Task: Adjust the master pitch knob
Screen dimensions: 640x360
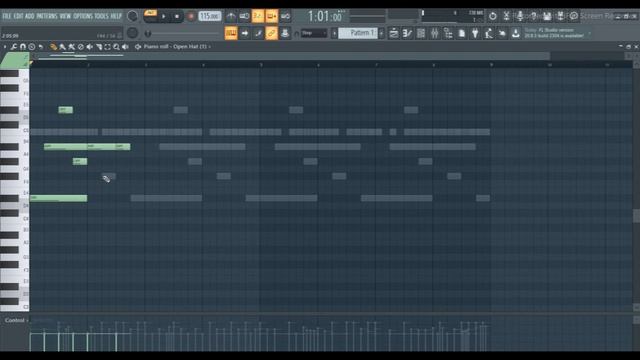Action: [x=132, y=33]
